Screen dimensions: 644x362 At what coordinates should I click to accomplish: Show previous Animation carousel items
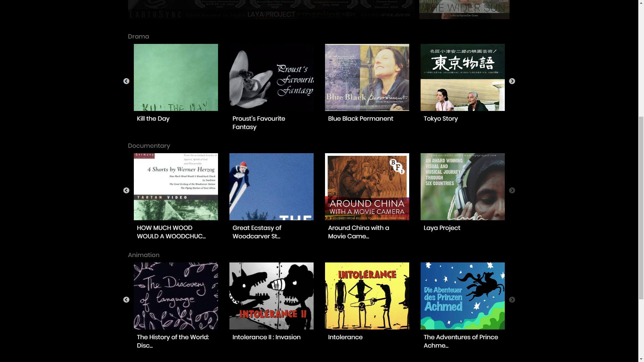click(x=126, y=300)
